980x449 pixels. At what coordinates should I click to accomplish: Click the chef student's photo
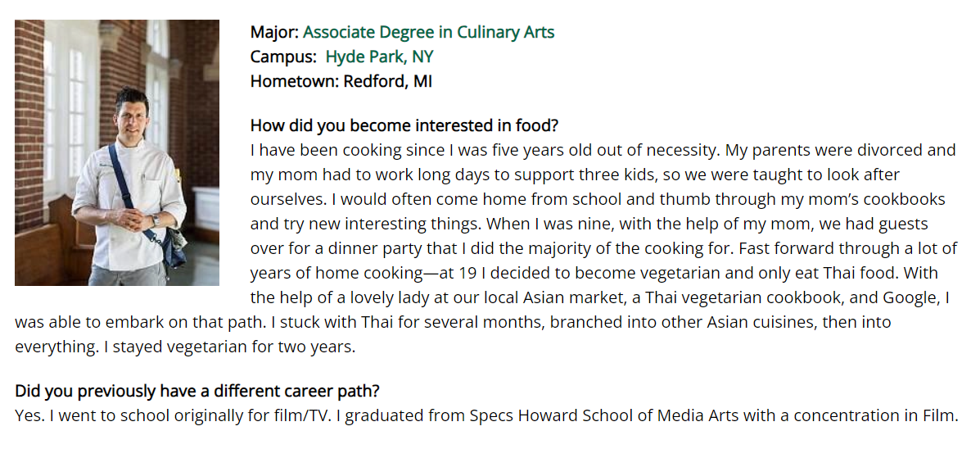pos(117,152)
